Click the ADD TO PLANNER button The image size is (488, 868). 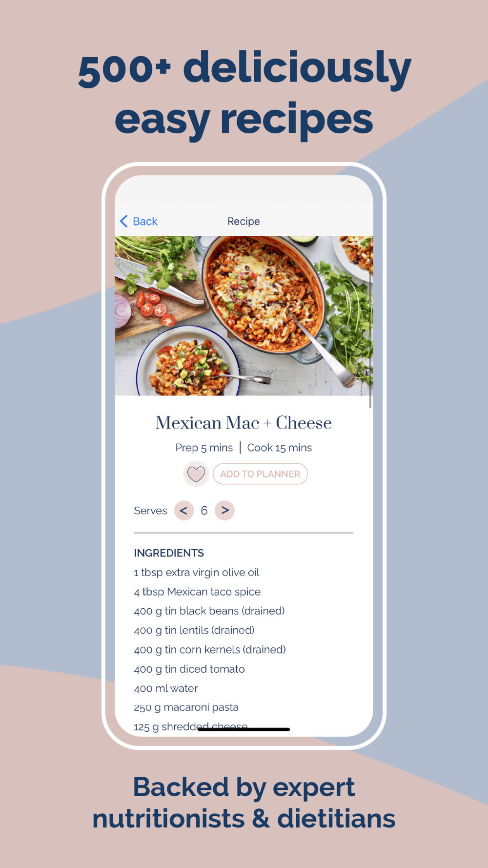[x=260, y=474]
